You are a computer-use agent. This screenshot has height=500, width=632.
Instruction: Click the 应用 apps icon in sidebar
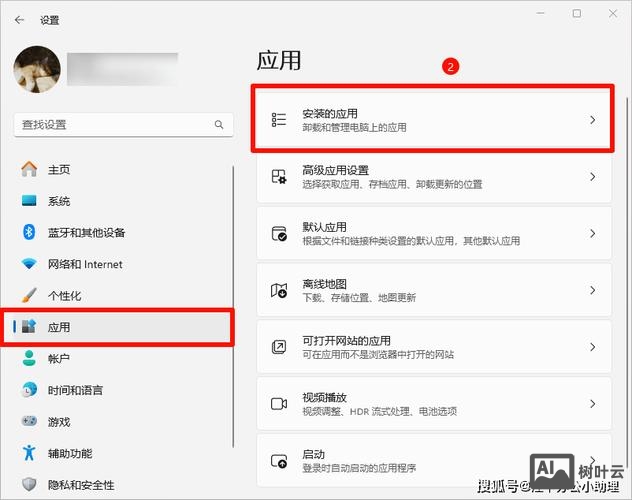(29, 327)
